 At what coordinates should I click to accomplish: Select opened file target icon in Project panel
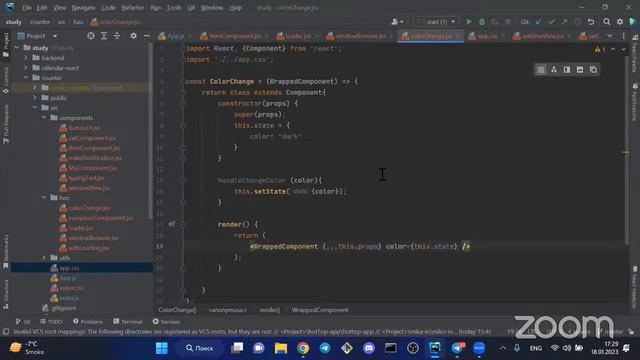click(91, 36)
